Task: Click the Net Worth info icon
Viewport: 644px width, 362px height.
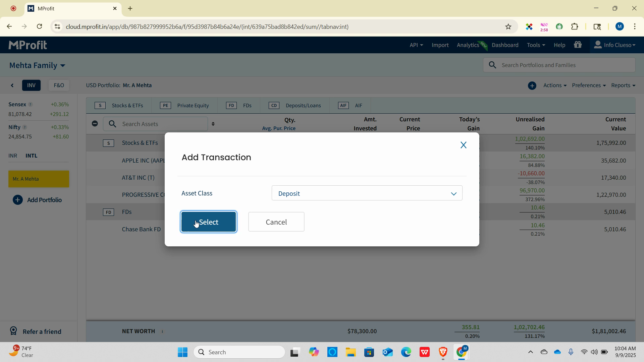Action: (x=162, y=331)
